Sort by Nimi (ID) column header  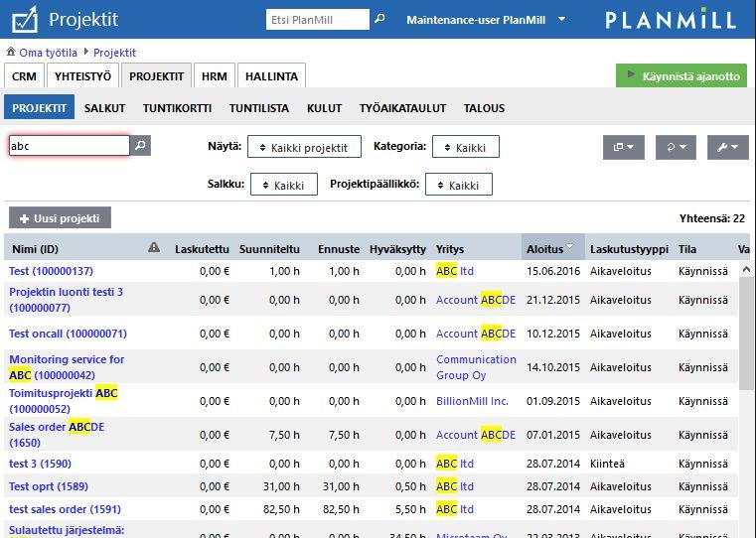click(35, 249)
